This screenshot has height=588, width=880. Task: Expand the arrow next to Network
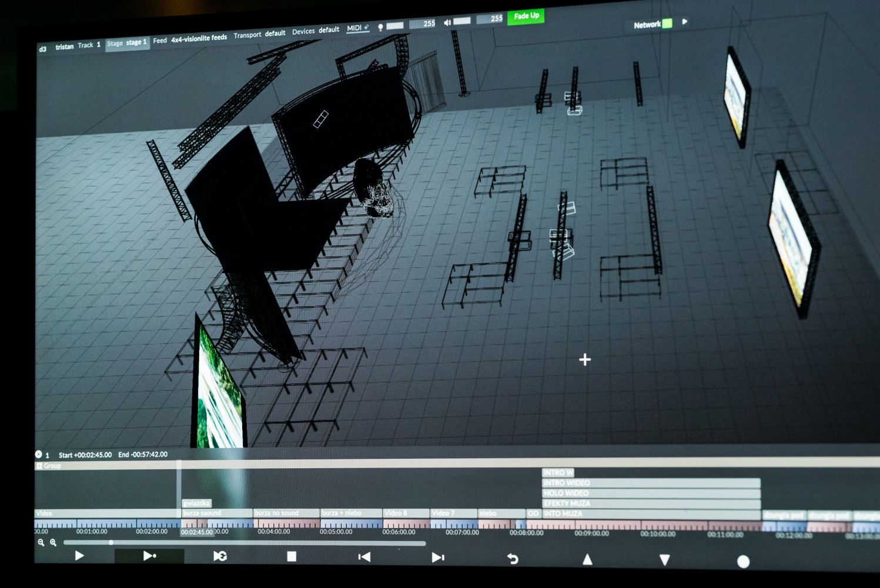pyautogui.click(x=685, y=22)
